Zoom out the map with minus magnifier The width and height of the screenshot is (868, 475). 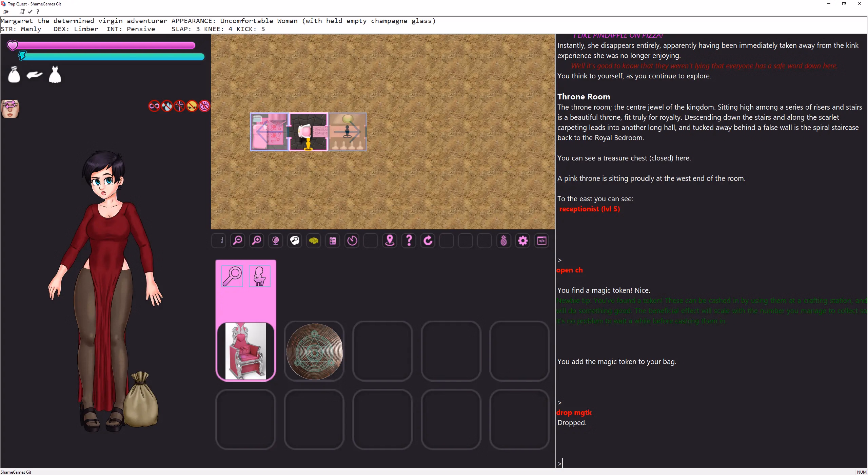[238, 241]
